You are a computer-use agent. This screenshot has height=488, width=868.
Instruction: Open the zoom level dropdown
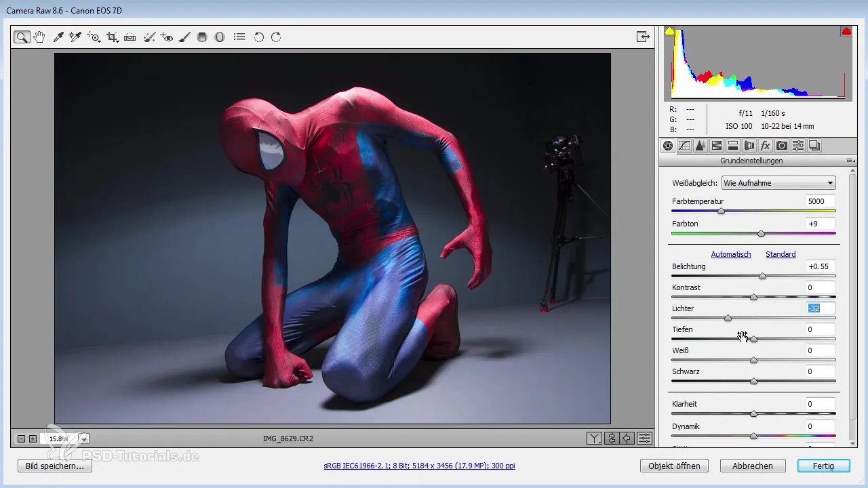[84, 439]
